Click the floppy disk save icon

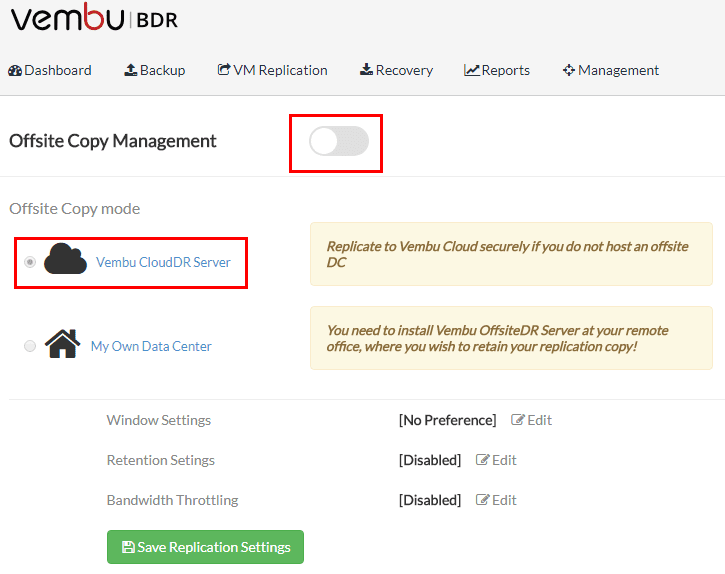click(x=128, y=547)
